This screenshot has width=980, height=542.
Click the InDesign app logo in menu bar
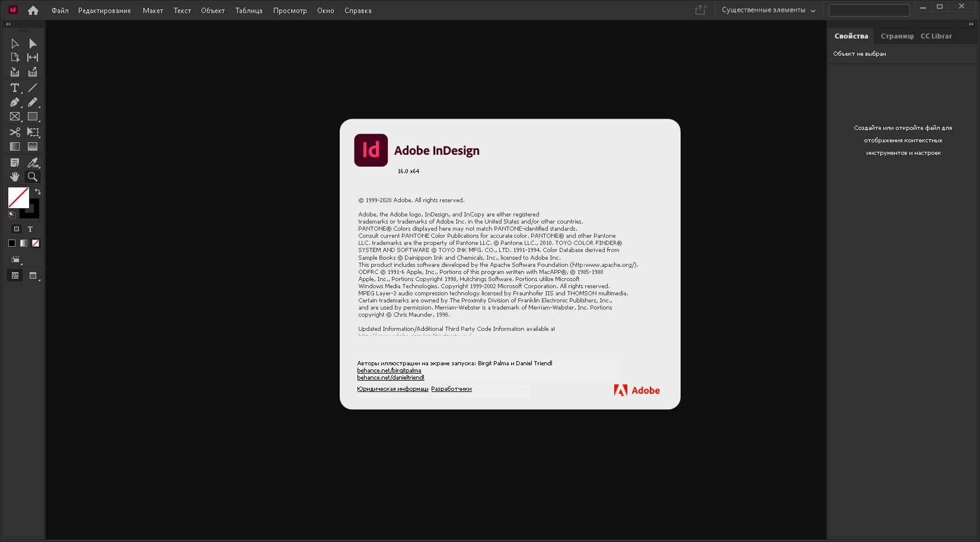pyautogui.click(x=13, y=10)
